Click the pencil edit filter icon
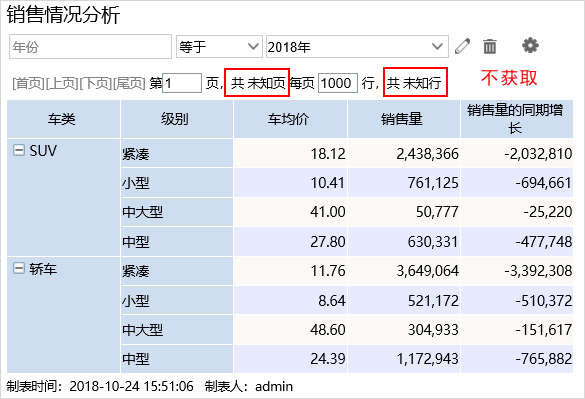This screenshot has width=585, height=399. pos(463,47)
